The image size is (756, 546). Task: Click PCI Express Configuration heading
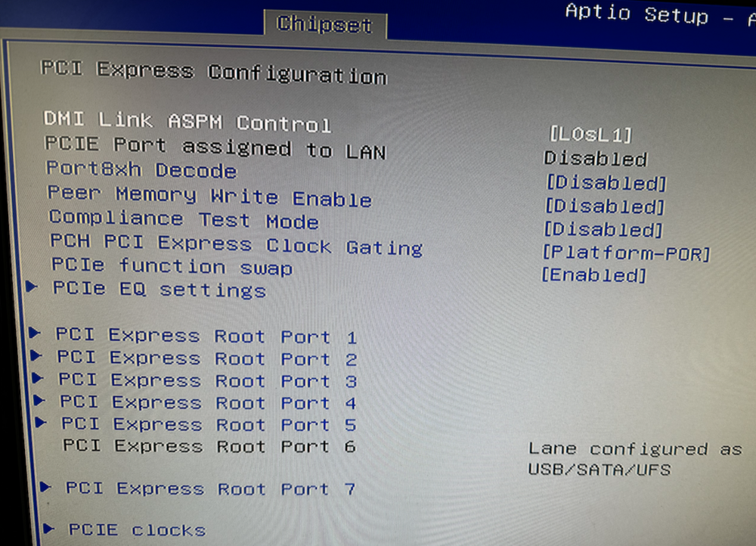point(214,73)
